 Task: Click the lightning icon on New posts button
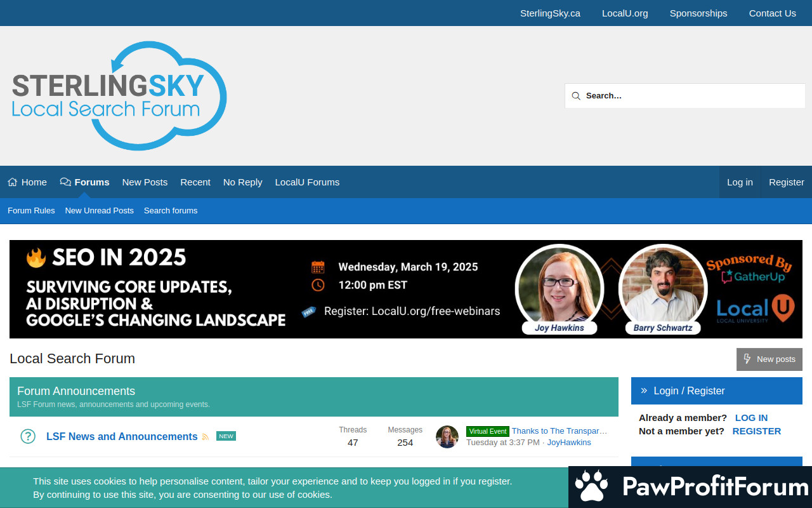[747, 359]
